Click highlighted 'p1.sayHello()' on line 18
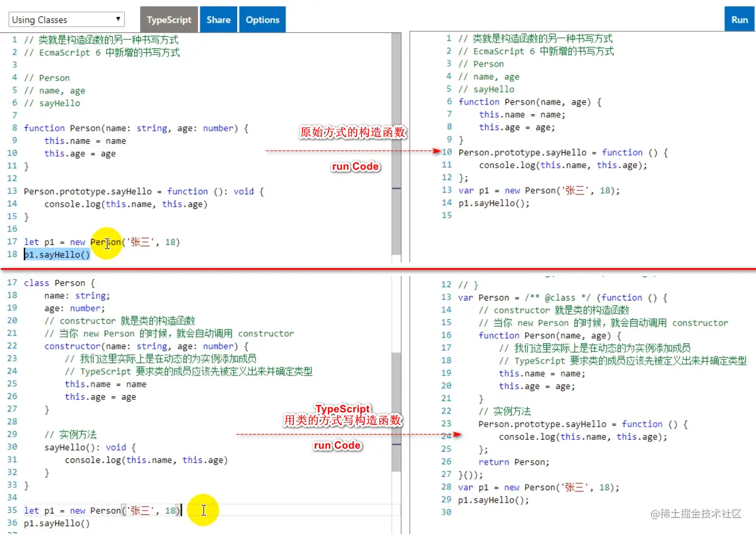The width and height of the screenshot is (756, 534). point(57,255)
